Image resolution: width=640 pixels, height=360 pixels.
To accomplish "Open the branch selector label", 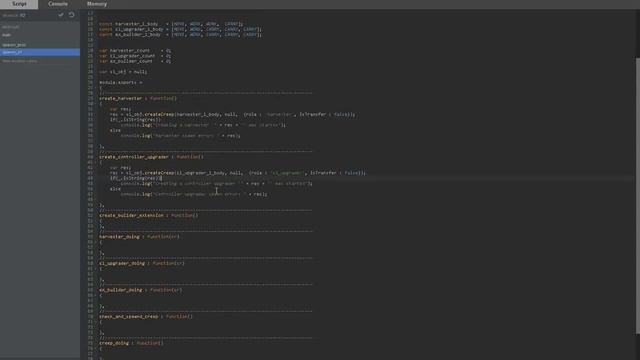I will (x=14, y=16).
